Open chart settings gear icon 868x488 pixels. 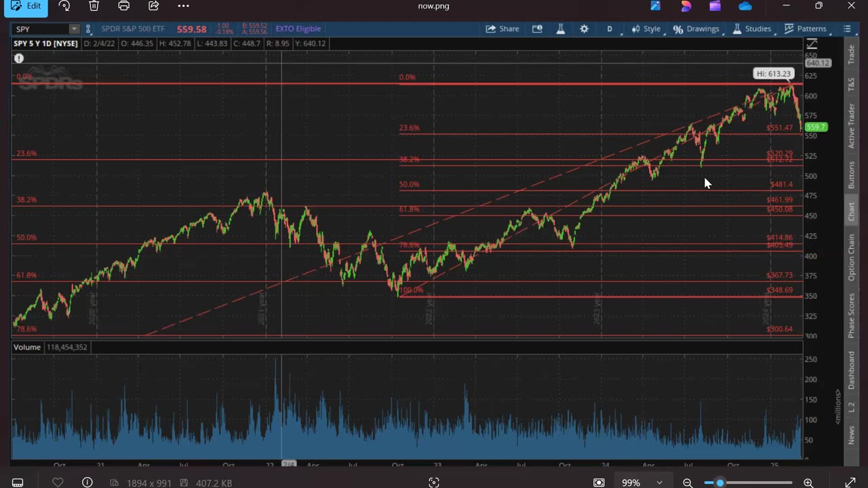584,29
